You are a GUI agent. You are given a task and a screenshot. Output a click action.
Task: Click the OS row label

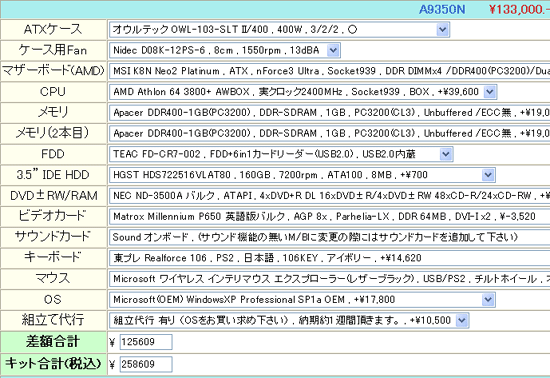[53, 299]
